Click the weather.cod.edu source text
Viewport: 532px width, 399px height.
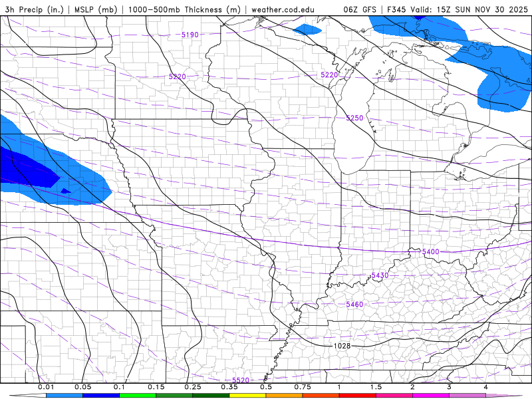(x=283, y=9)
